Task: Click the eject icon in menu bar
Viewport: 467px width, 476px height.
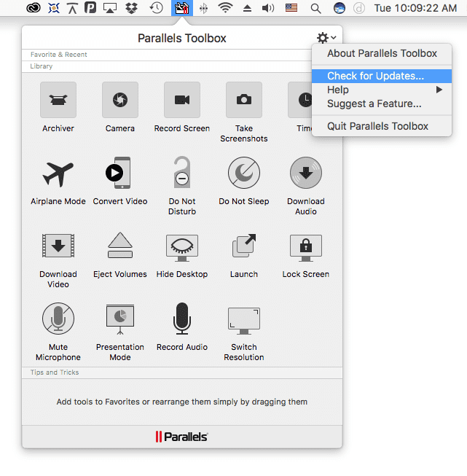Action: (247, 8)
